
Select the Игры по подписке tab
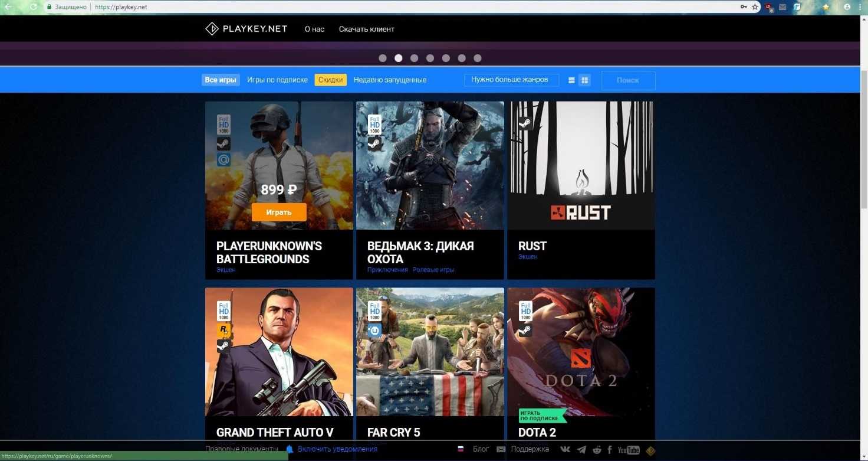click(277, 80)
